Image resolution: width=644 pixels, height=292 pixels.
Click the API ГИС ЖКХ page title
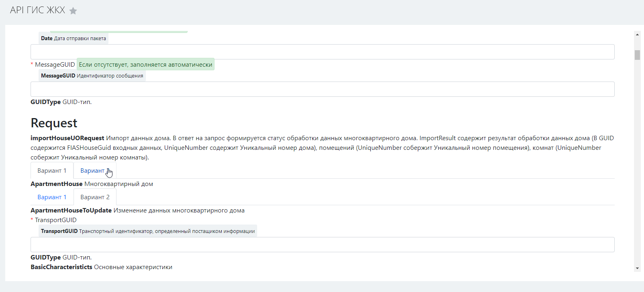(x=37, y=10)
